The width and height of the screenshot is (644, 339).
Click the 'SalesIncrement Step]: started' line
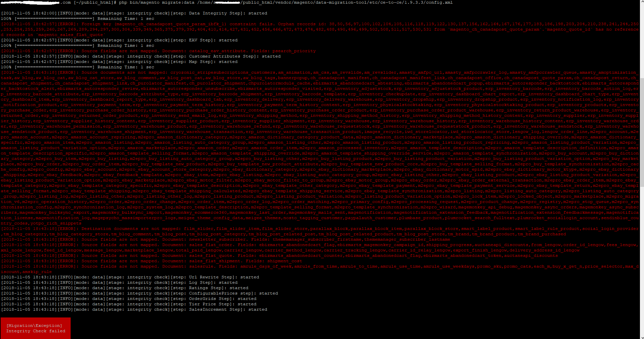tap(134, 309)
